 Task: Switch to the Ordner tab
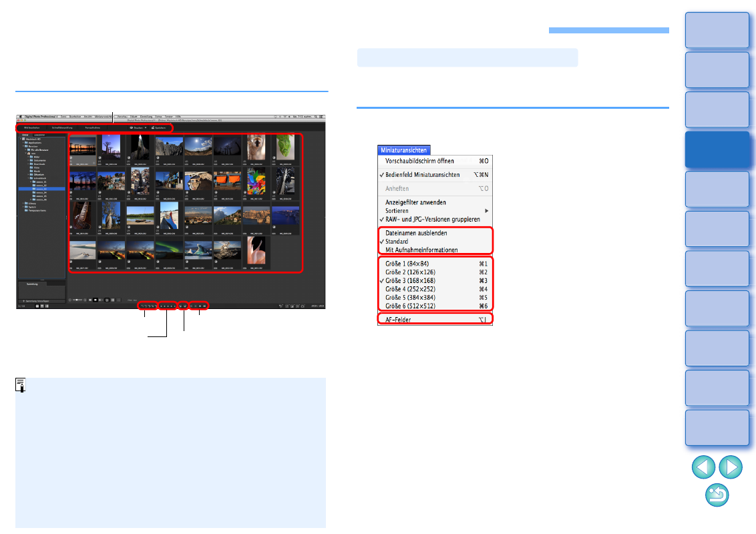pos(25,135)
